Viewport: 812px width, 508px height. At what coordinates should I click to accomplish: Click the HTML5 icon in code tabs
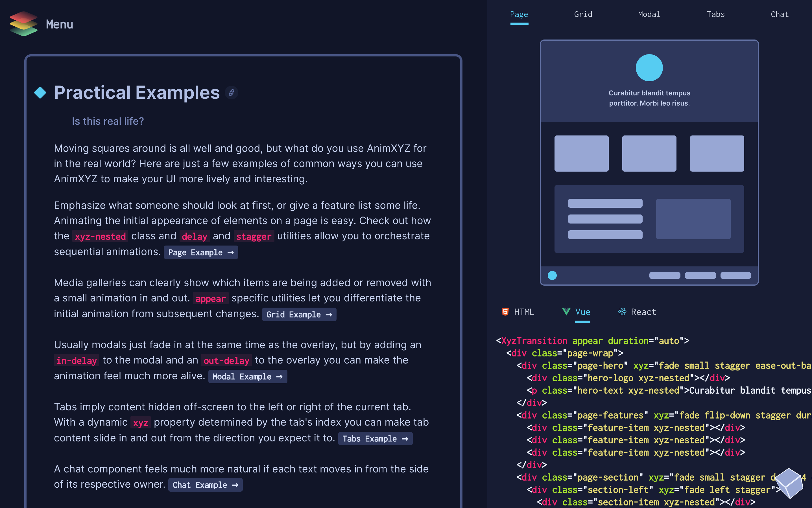[x=505, y=312]
